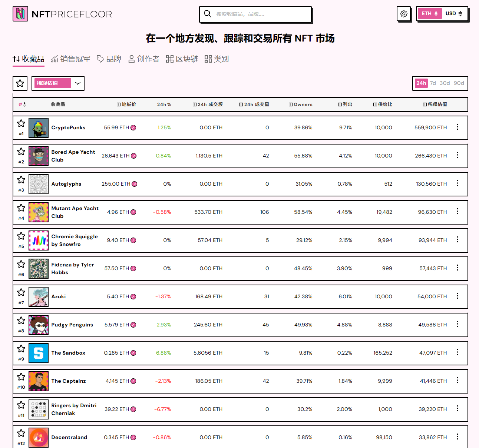Open Chromie Squiggle row three-dot menu
The width and height of the screenshot is (479, 448).
point(457,239)
